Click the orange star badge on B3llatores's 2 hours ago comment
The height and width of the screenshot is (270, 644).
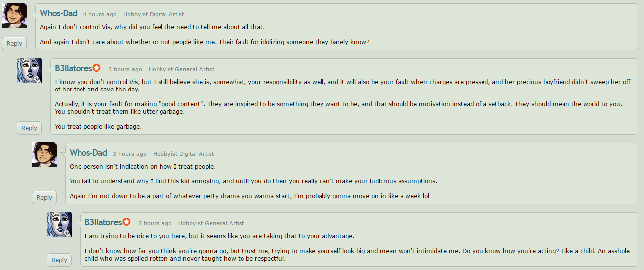click(127, 222)
